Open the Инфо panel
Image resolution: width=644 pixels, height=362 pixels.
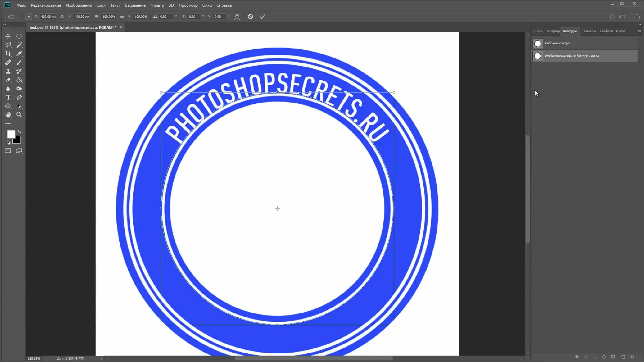point(621,30)
